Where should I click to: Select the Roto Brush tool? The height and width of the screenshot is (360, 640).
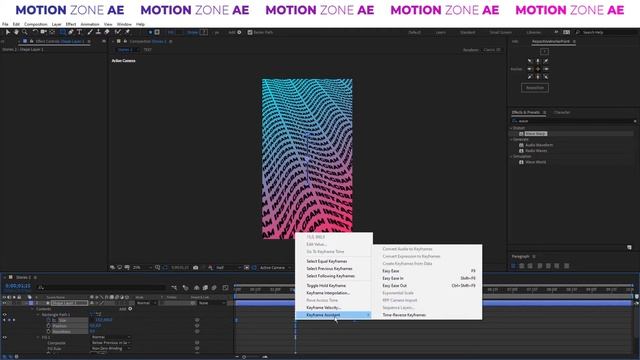coord(118,32)
